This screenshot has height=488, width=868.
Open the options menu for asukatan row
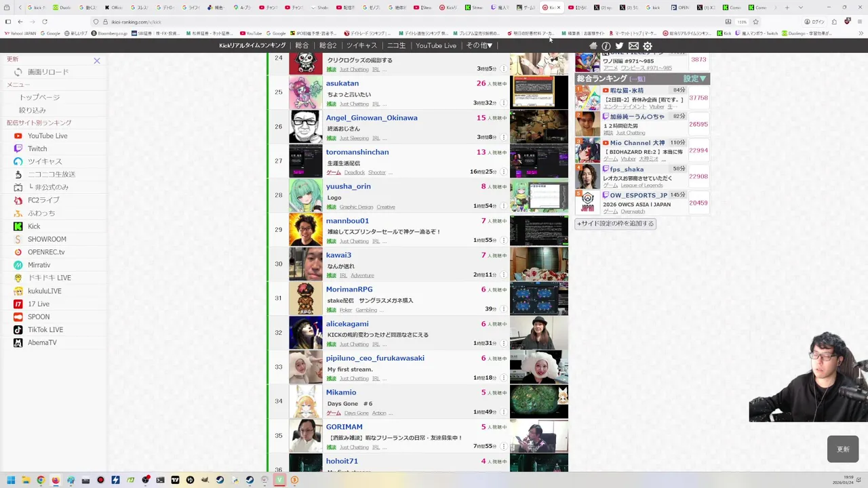tap(503, 103)
